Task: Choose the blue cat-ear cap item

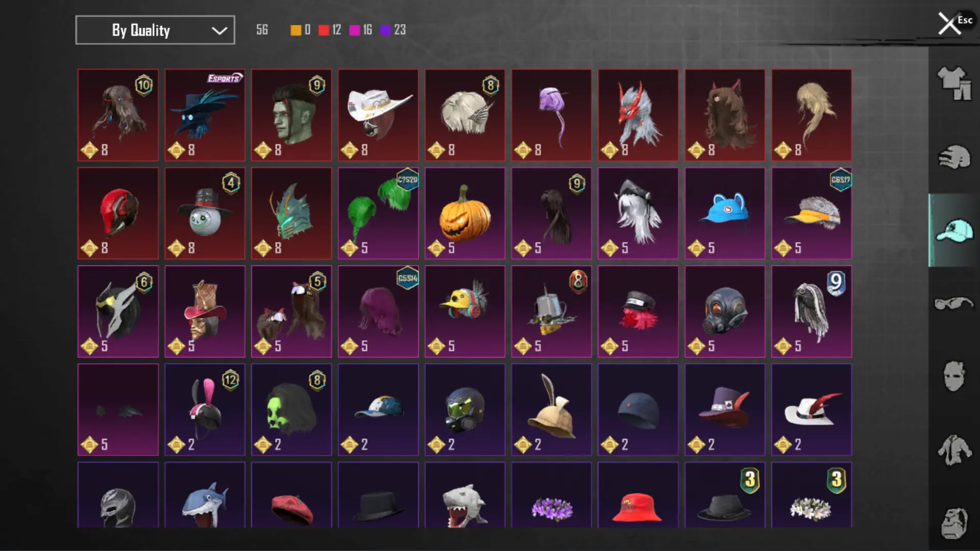Action: tap(725, 213)
